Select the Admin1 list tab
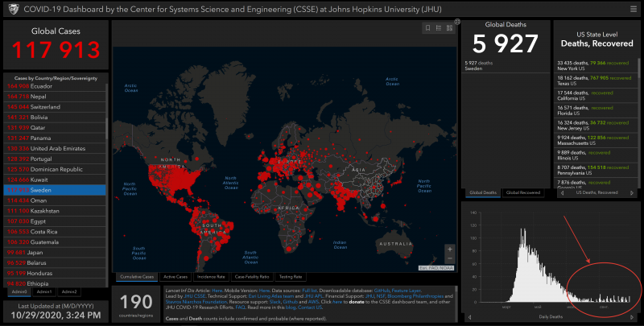This screenshot has height=326, width=644. 44,292
